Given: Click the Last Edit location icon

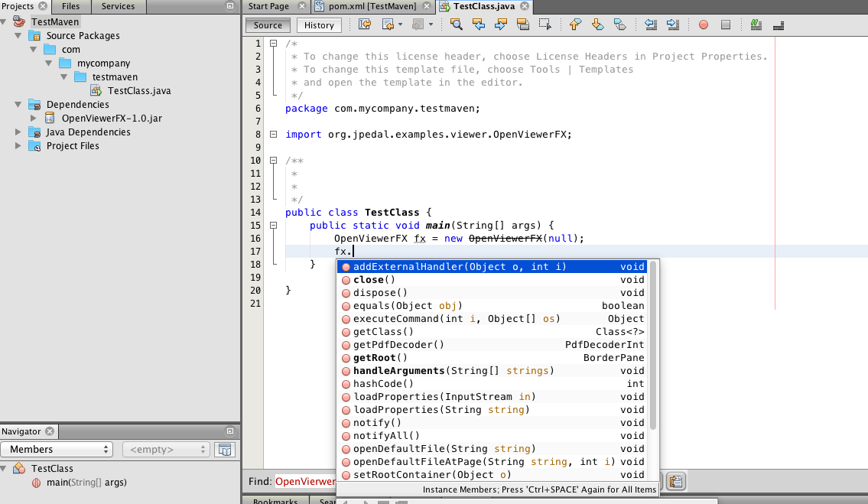Looking at the screenshot, I should [365, 24].
